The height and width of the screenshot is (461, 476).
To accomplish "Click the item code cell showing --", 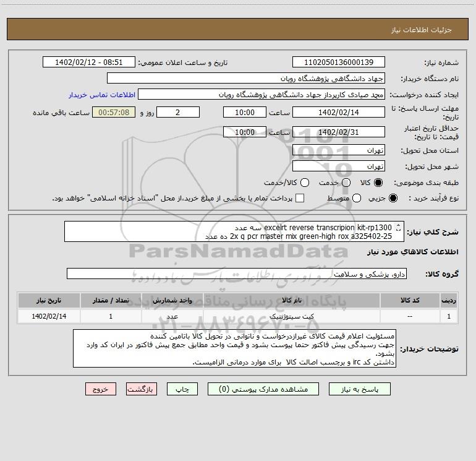I will [410, 316].
